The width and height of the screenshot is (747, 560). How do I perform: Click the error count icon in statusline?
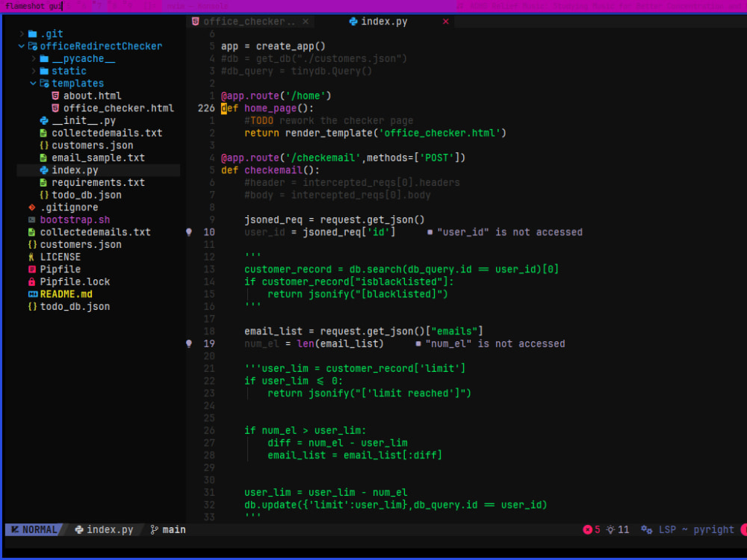click(587, 529)
